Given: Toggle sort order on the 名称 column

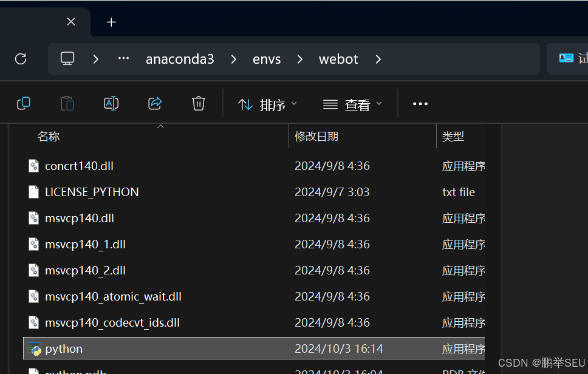Looking at the screenshot, I should coord(49,136).
